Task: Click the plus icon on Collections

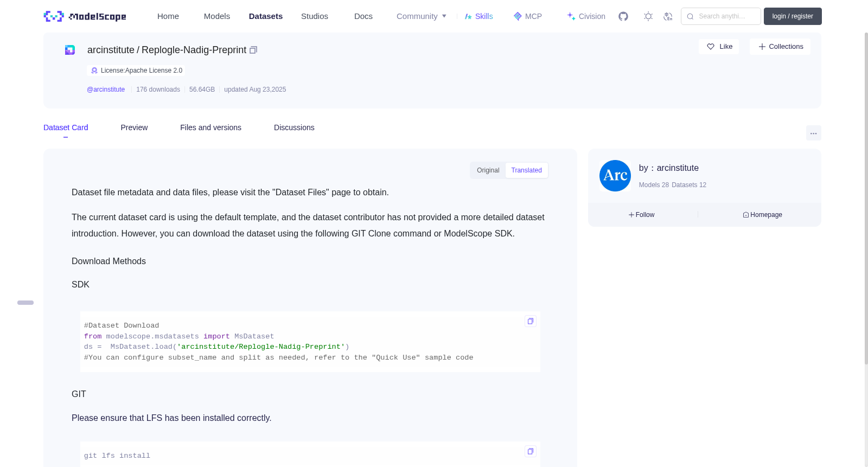Action: coord(762,47)
